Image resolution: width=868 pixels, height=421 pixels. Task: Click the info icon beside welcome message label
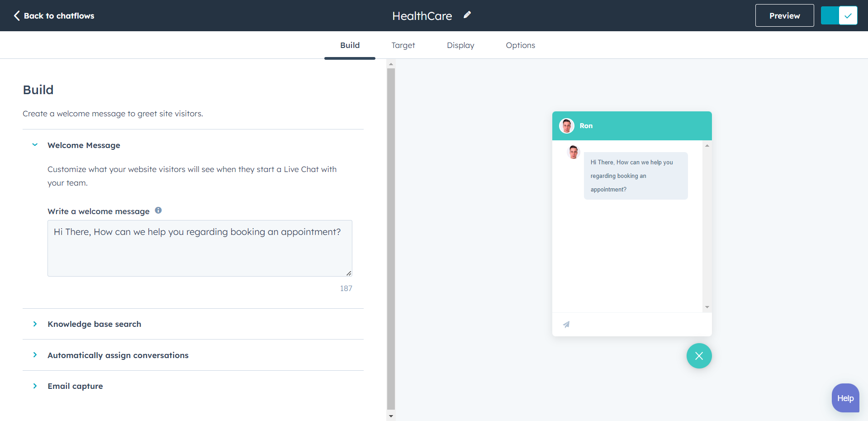coord(158,210)
